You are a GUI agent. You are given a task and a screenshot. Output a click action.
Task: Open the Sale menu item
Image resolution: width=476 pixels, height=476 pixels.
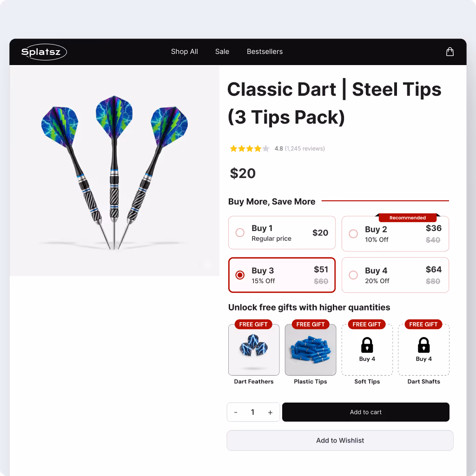pos(222,52)
